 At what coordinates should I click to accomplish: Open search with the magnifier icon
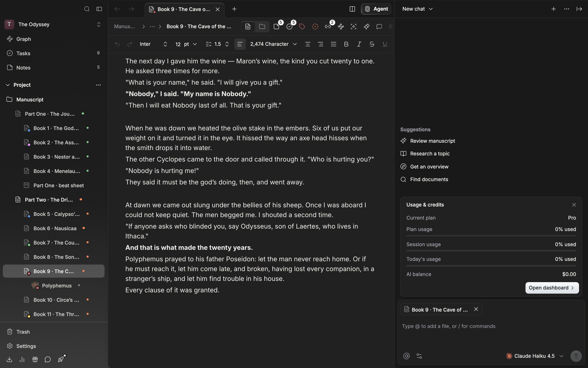click(x=87, y=9)
